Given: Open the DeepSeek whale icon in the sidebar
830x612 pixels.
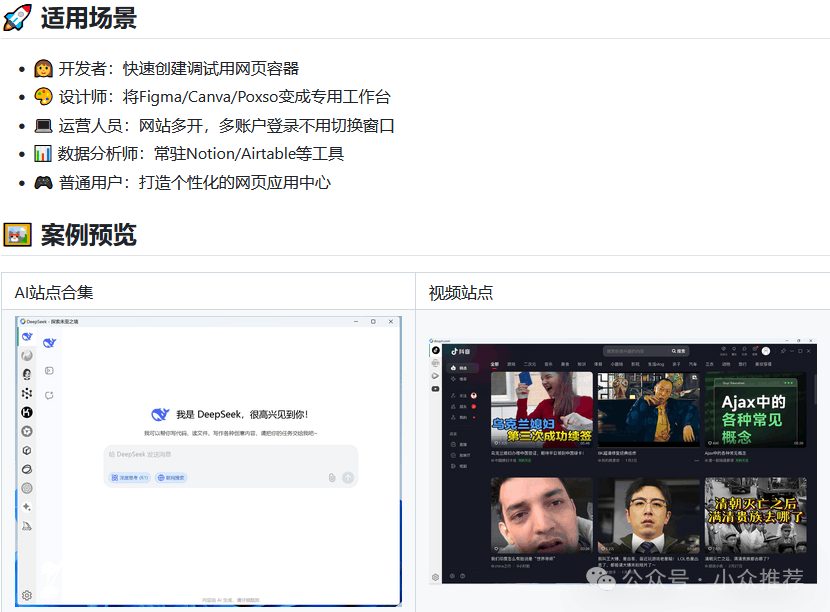Looking at the screenshot, I should tap(27, 337).
